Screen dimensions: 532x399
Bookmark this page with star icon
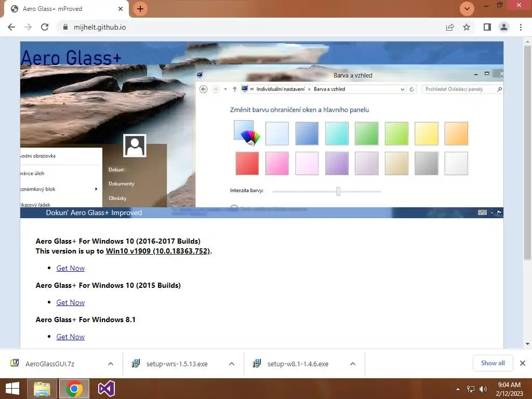coord(467,27)
